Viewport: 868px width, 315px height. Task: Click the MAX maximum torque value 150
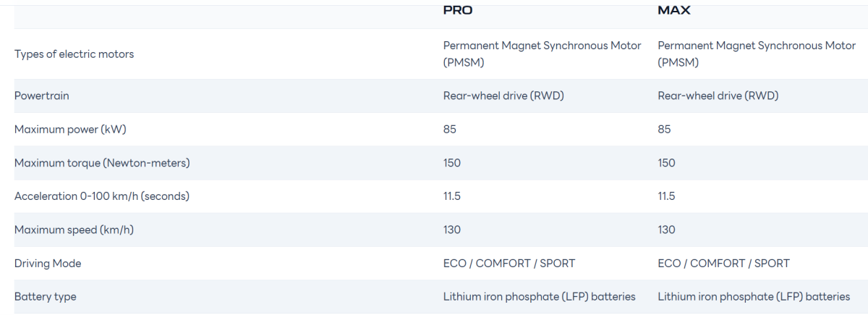pos(667,163)
